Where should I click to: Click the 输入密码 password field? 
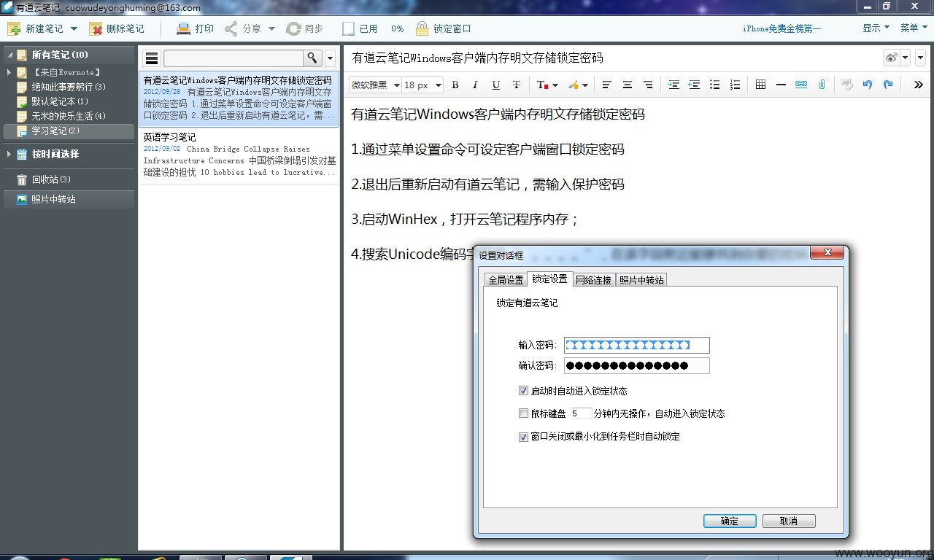click(x=637, y=345)
